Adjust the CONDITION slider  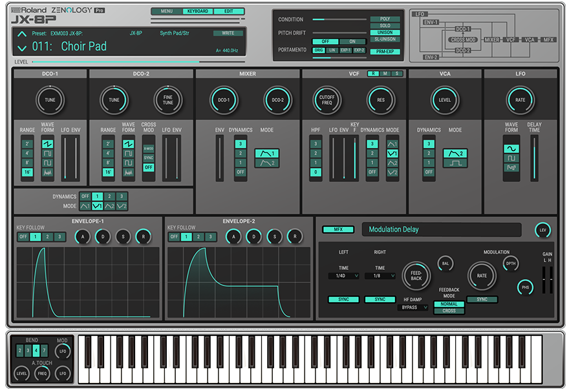tap(339, 19)
